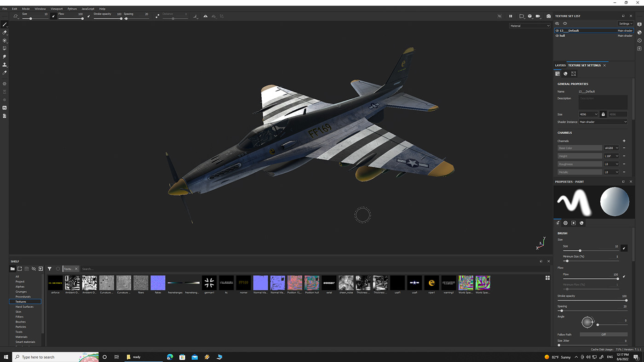Select the Smudge tool
The width and height of the screenshot is (644, 362).
click(5, 56)
